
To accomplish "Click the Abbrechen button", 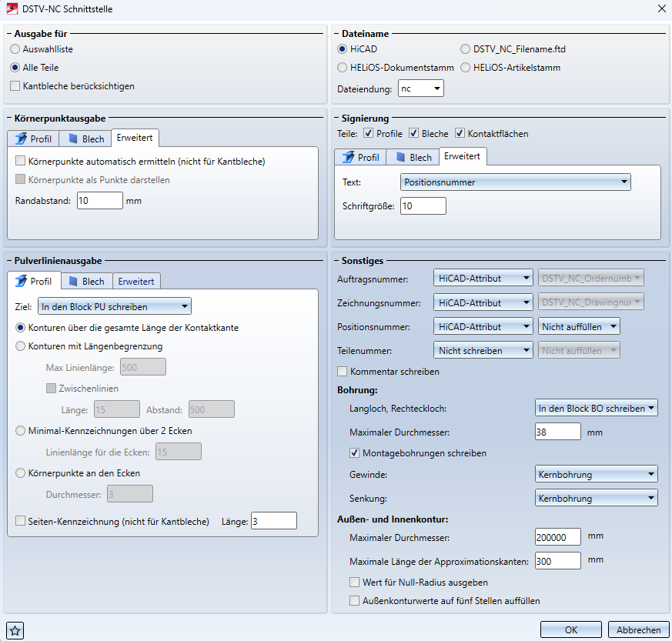I will [639, 630].
